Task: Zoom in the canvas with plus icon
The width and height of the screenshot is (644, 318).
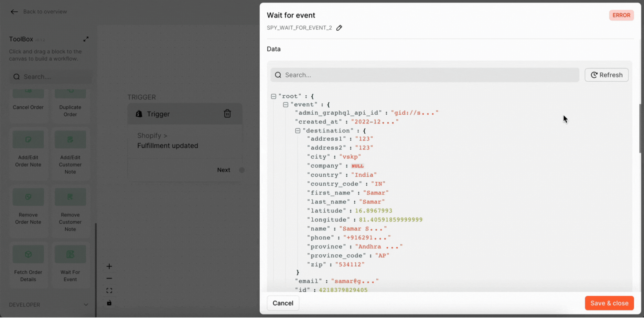Action: (x=109, y=266)
